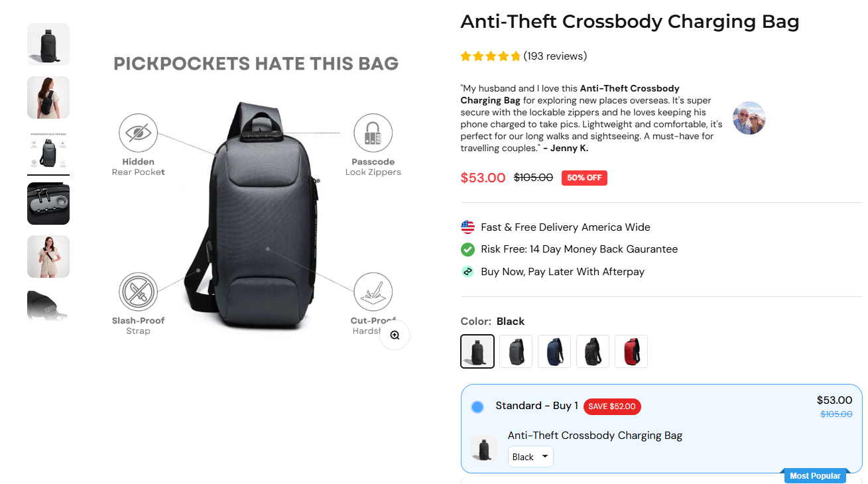Click the Passcode Lock Zippers icon
Image resolution: width=868 pixels, height=484 pixels.
click(373, 131)
